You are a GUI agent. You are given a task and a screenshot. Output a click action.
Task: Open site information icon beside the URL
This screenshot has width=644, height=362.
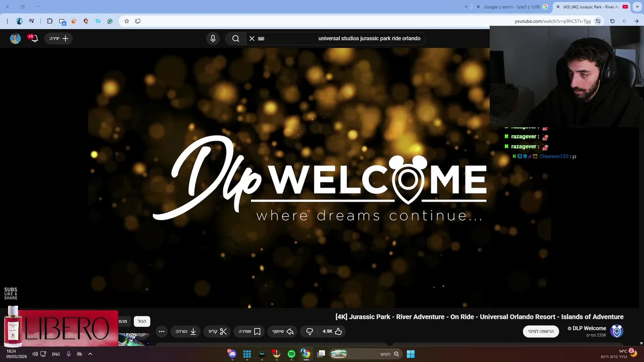[598, 21]
